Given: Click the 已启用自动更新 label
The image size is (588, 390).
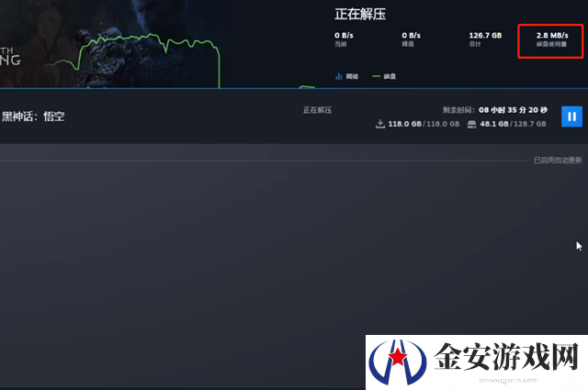Looking at the screenshot, I should (x=558, y=161).
